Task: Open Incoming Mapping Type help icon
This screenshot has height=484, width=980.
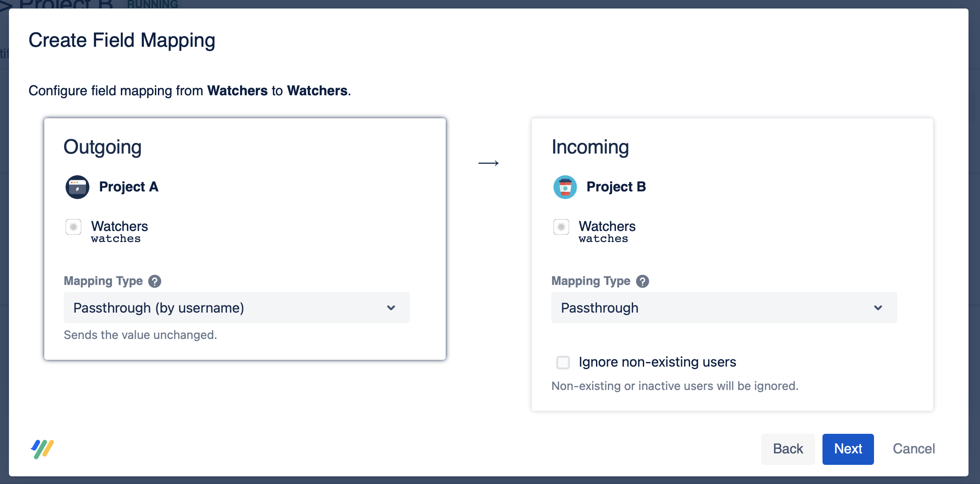Action: pos(642,281)
